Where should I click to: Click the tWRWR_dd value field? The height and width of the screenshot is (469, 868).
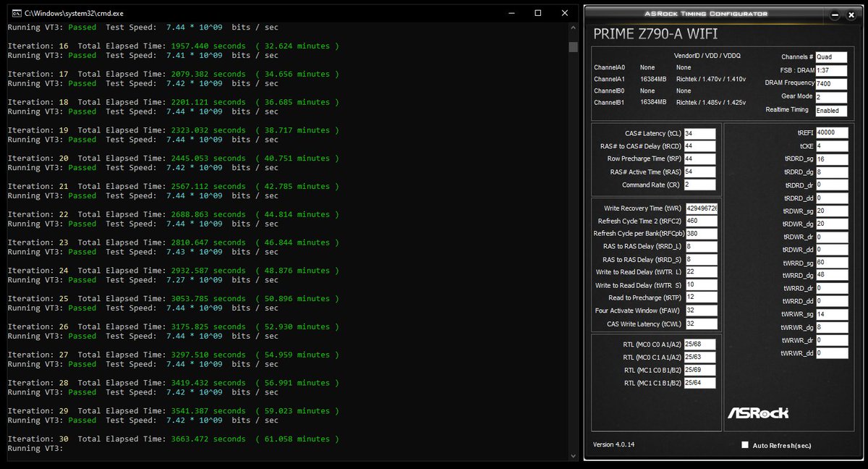(832, 353)
